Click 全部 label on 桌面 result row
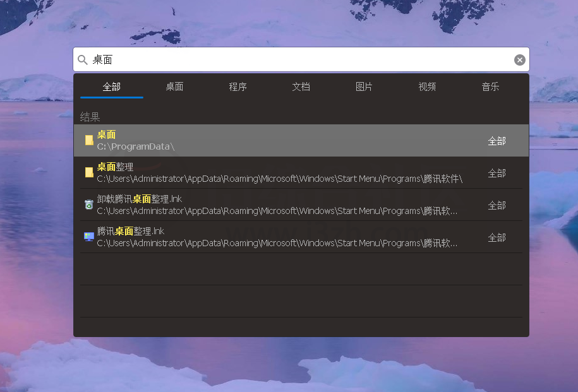The height and width of the screenshot is (392, 578). click(497, 141)
